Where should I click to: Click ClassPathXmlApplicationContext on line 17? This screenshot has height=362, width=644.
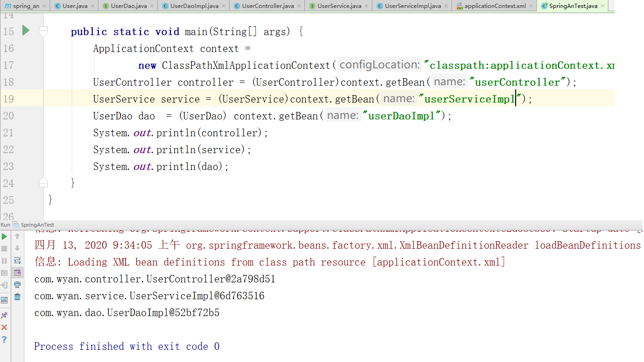(246, 66)
